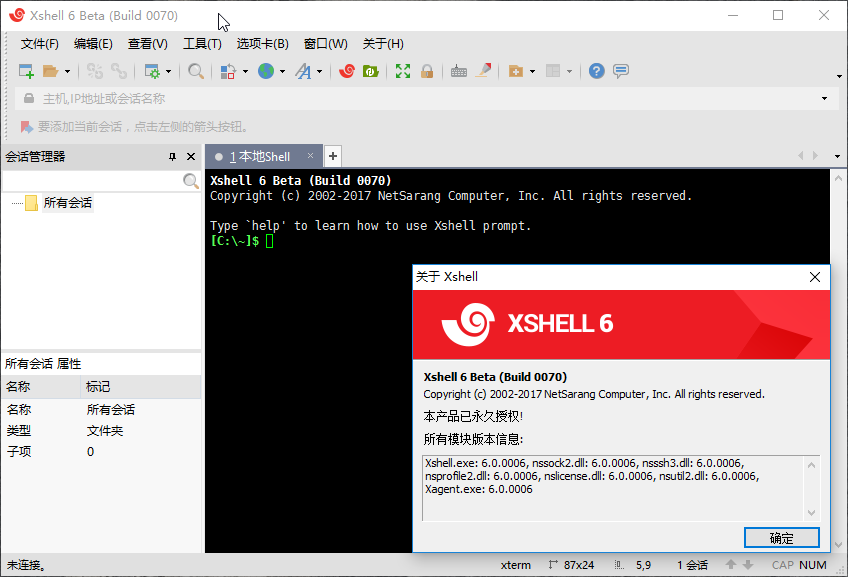The width and height of the screenshot is (848, 577).
Task: Open Help blue question mark icon
Action: coord(597,71)
